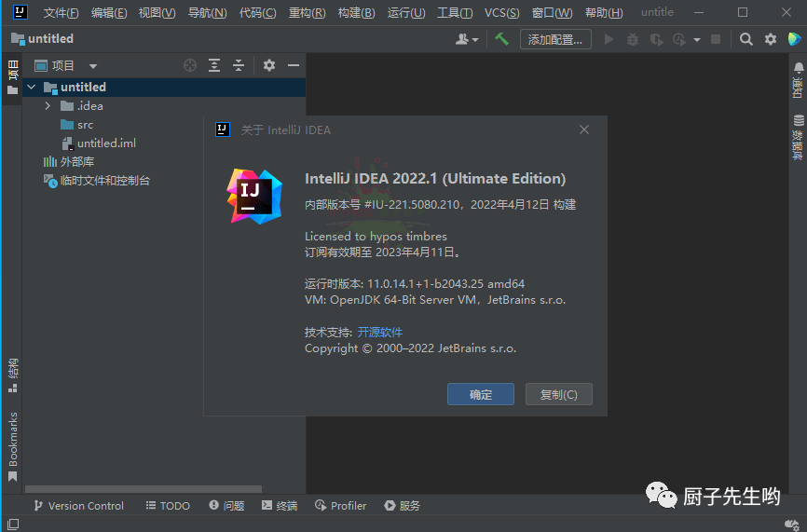
Task: Click Expand All icon in project panel
Action: coord(214,65)
